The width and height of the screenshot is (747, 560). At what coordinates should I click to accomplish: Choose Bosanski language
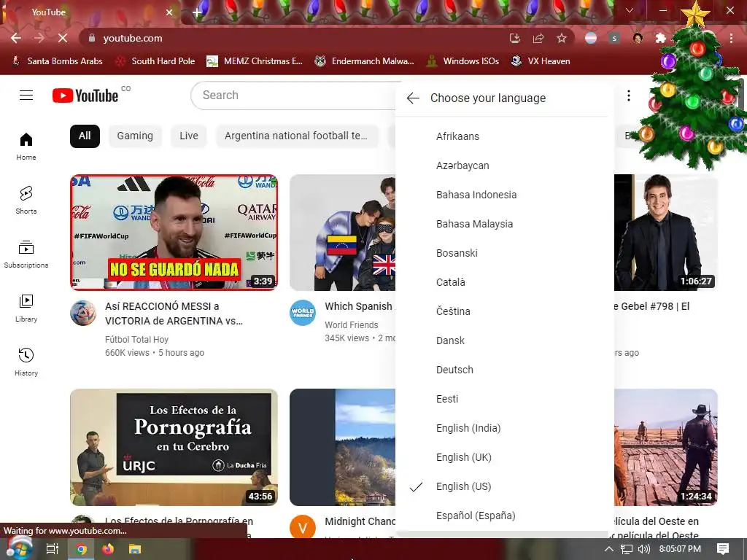505,253
